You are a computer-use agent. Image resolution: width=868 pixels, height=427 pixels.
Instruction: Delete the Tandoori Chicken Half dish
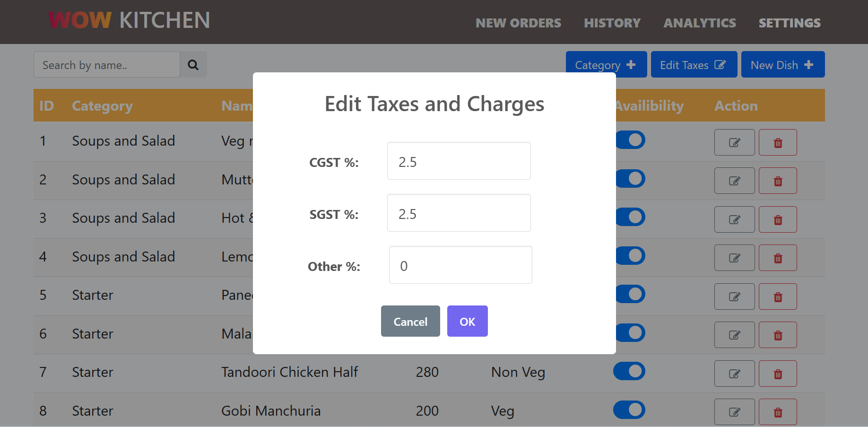pos(778,373)
